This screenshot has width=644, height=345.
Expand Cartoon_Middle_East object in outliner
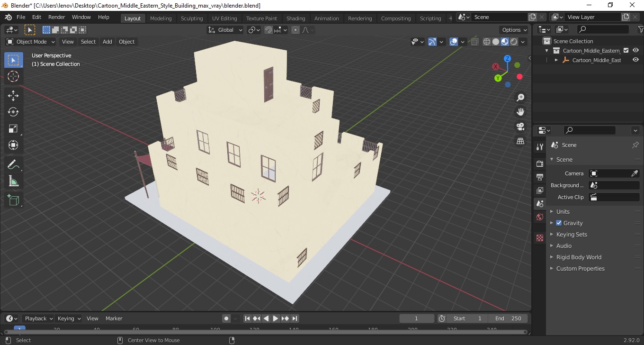[556, 60]
